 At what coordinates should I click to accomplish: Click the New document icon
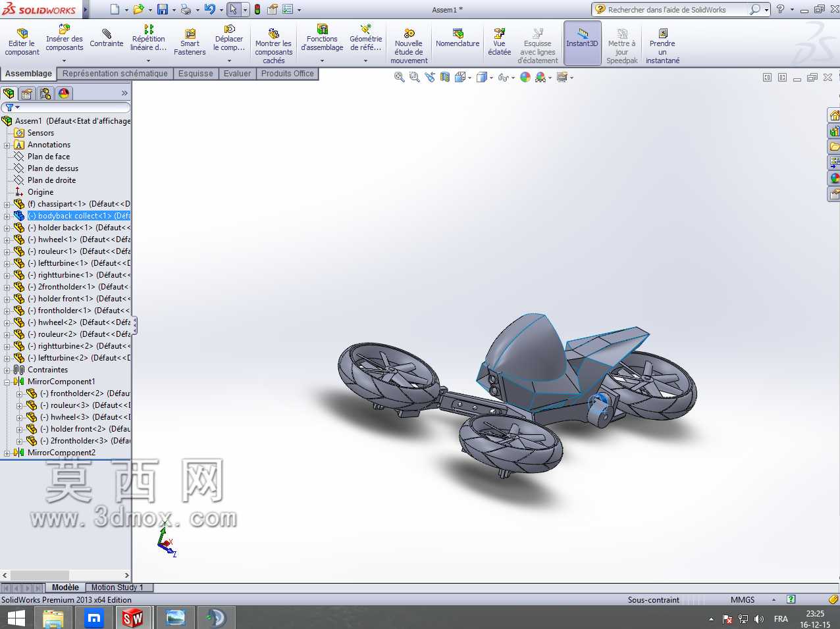115,9
